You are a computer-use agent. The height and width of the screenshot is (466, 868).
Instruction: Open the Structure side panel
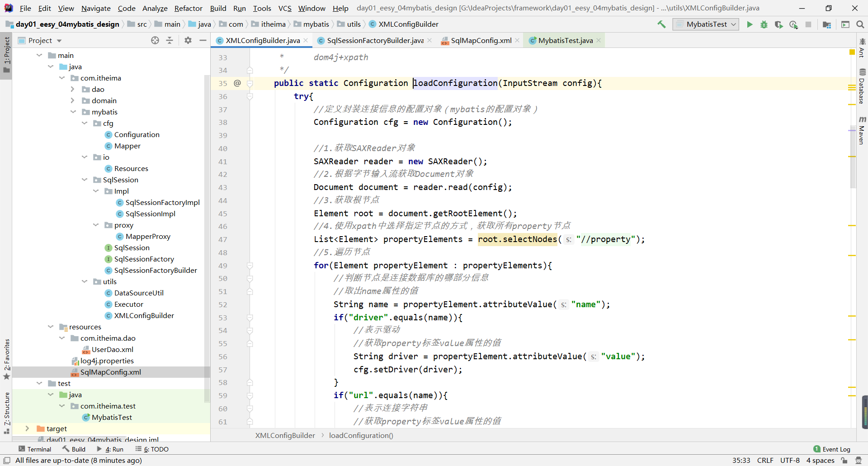coord(6,413)
